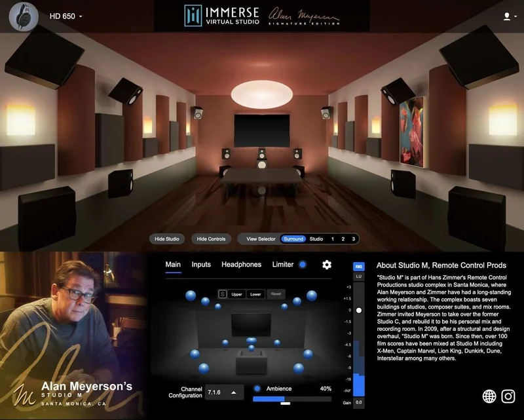
Task: Click the Alan Meyerson portrait image
Action: point(73,335)
